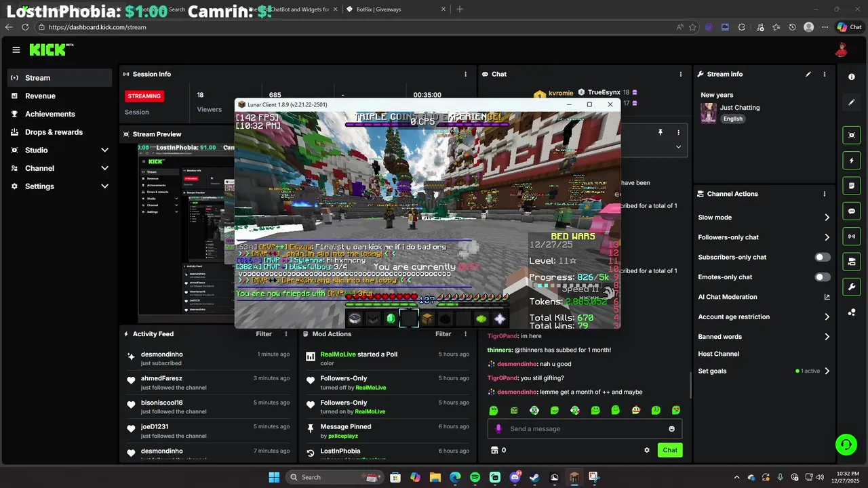Open Followers-only chat options chevron
Viewport: 868px width, 488px height.
coord(827,237)
